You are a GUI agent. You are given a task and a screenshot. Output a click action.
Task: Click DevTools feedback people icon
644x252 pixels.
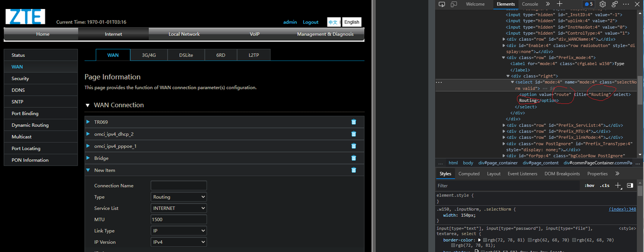pos(614,4)
